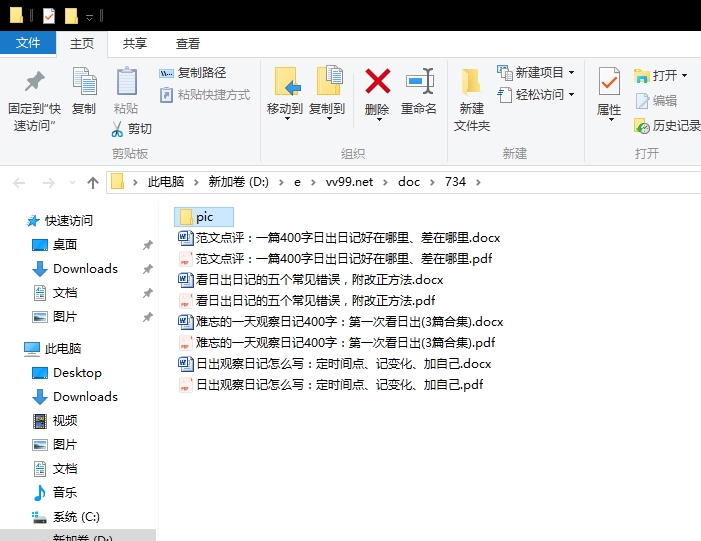Open the Copy to (复制到) menu
This screenshot has height=541, width=701.
point(327,93)
